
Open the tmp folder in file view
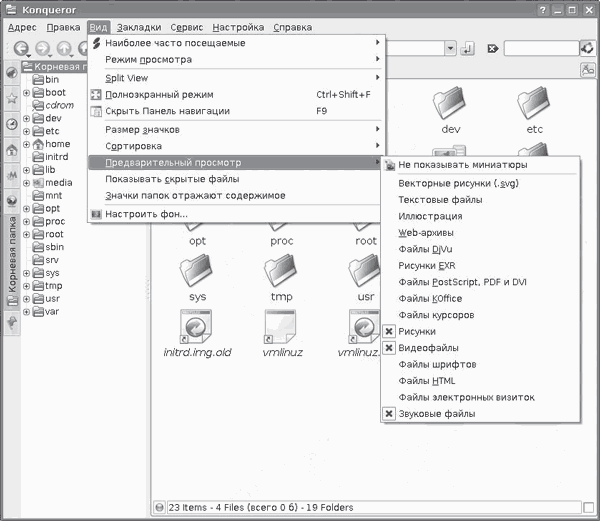pyautogui.click(x=281, y=275)
